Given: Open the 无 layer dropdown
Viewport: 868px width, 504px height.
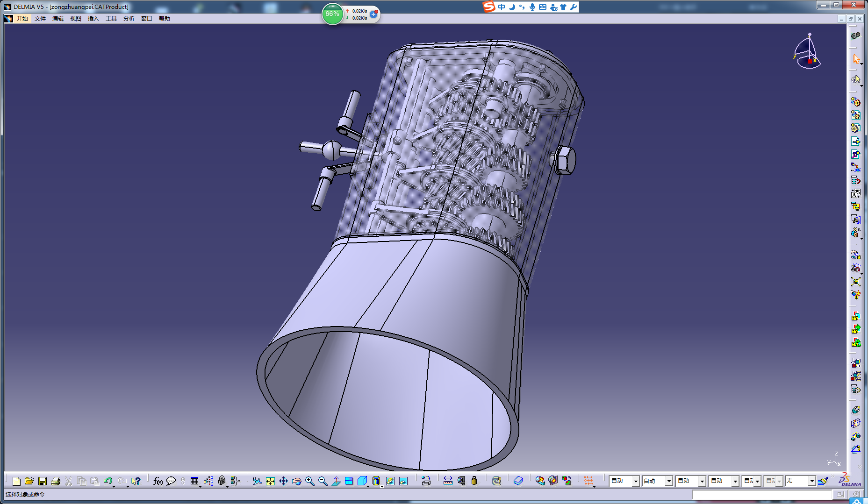Looking at the screenshot, I should point(812,481).
